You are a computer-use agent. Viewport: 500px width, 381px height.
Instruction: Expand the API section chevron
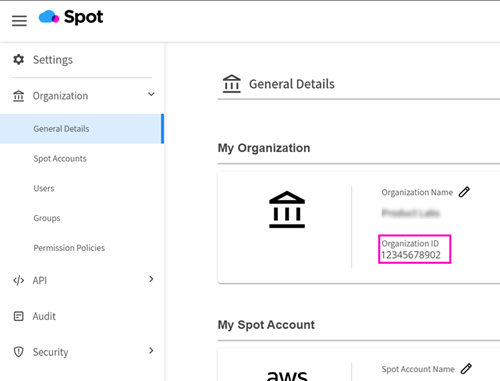tap(151, 279)
